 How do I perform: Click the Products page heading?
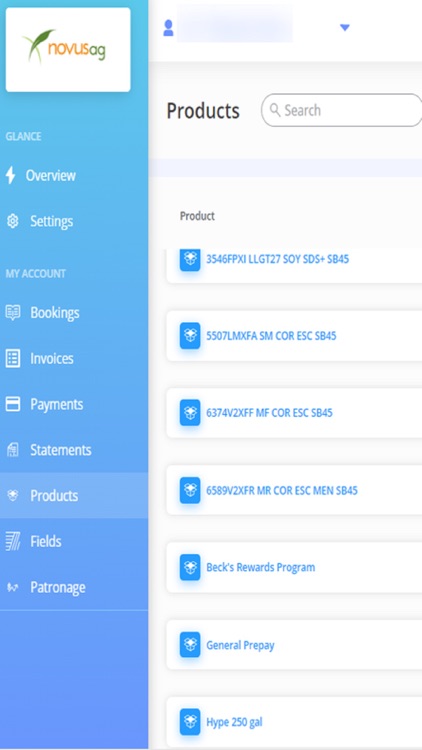[203, 110]
